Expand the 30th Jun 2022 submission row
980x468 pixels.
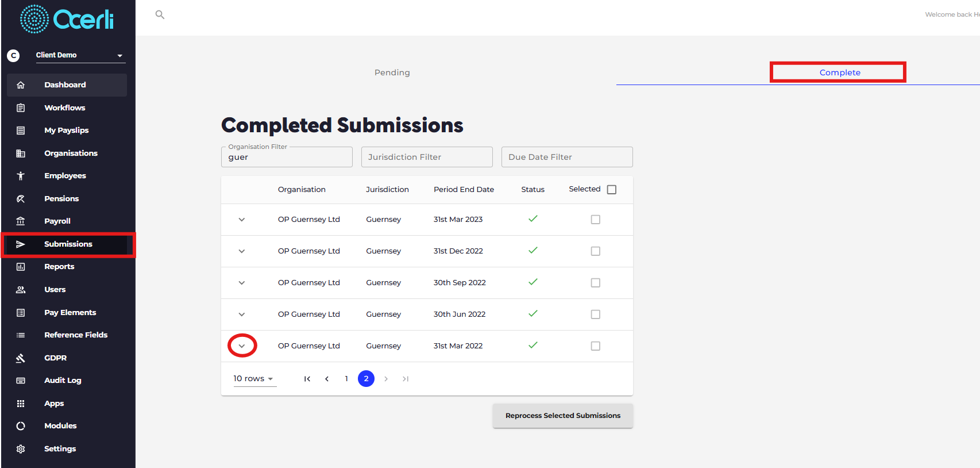[242, 314]
